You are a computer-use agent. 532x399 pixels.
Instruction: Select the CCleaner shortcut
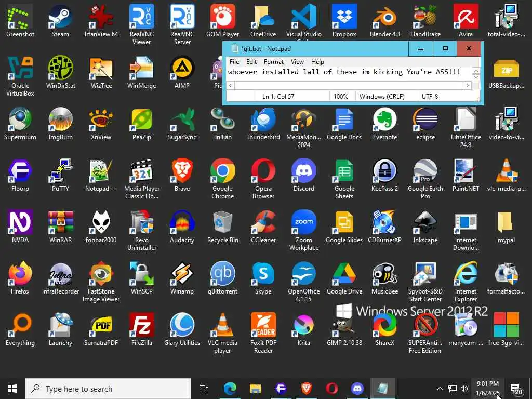263,227
